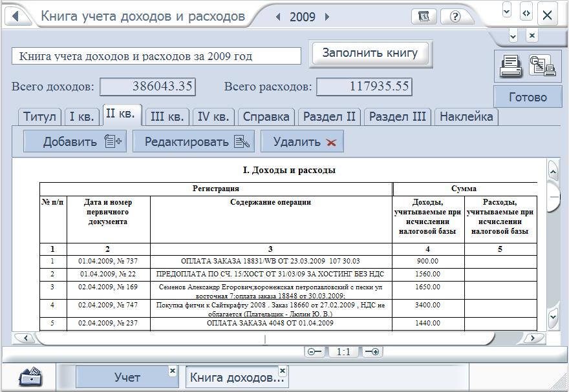
Task: Click the income amount 3400.00
Action: tap(428, 305)
